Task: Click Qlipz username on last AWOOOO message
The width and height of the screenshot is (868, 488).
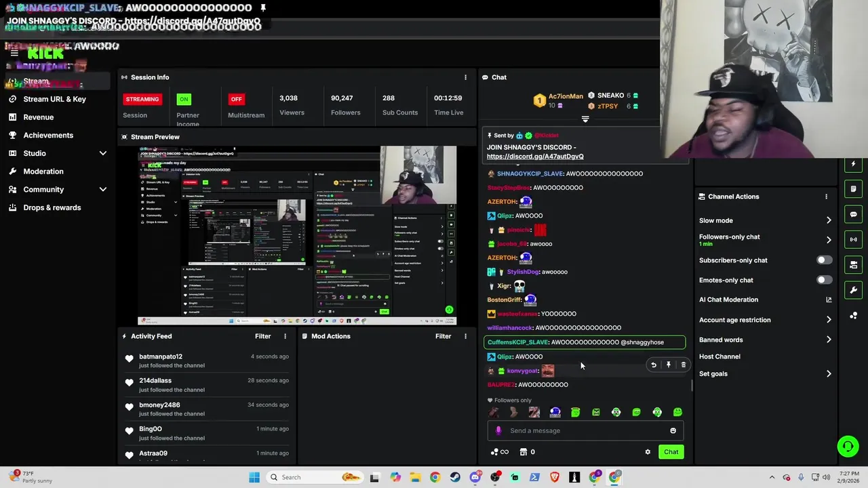Action: (x=505, y=357)
